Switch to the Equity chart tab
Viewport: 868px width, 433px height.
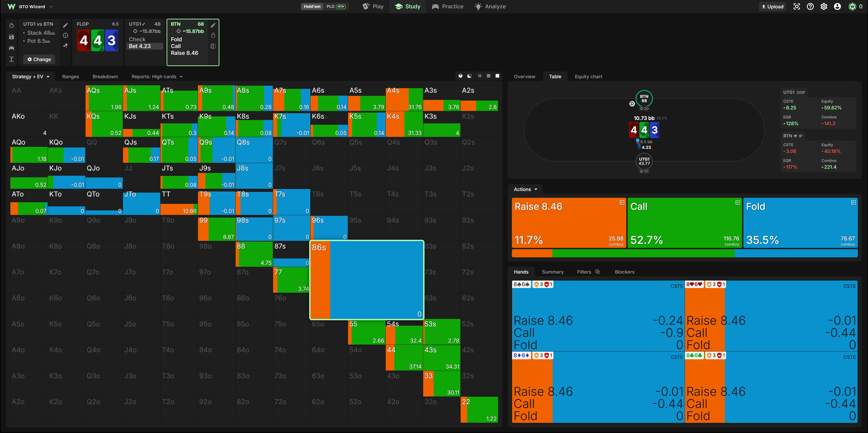pos(588,76)
